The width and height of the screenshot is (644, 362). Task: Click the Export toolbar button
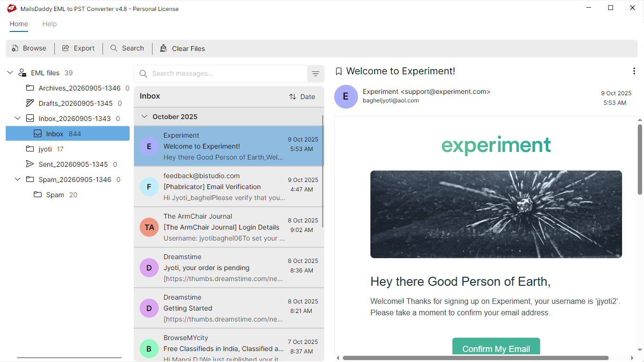pos(79,48)
